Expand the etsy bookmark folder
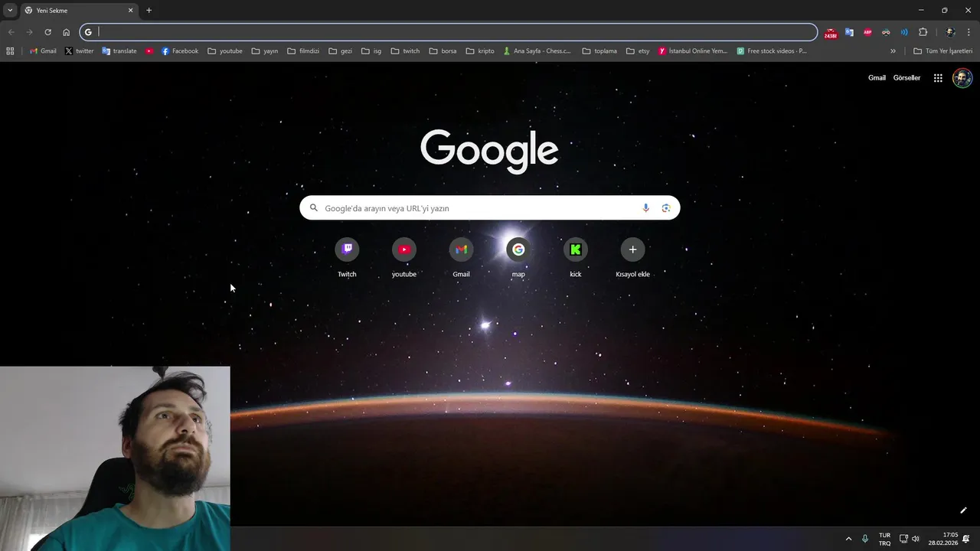The image size is (980, 551). (x=638, y=51)
